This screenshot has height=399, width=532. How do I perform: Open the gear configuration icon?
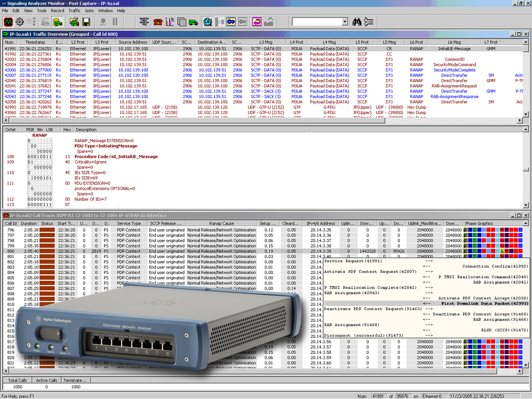[20, 22]
